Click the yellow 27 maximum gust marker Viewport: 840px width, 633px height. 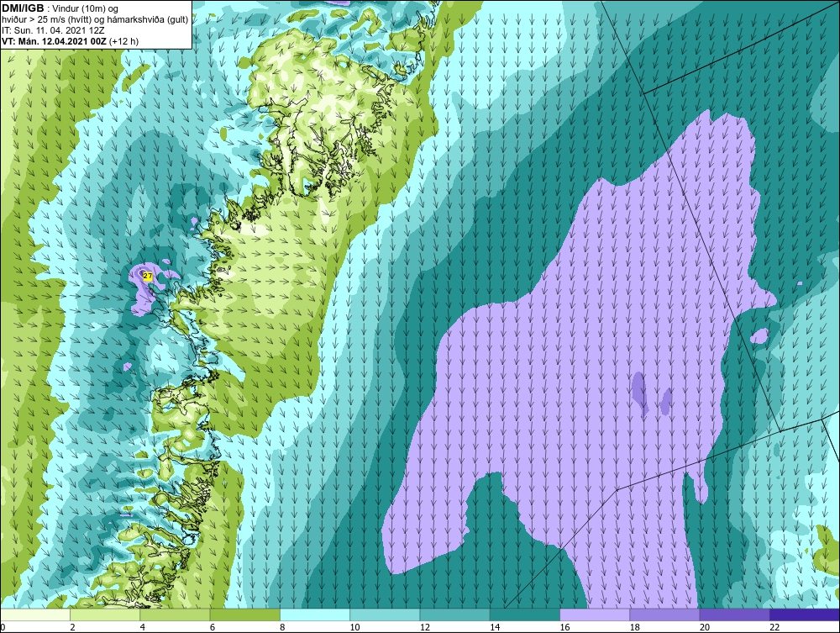[x=149, y=276]
